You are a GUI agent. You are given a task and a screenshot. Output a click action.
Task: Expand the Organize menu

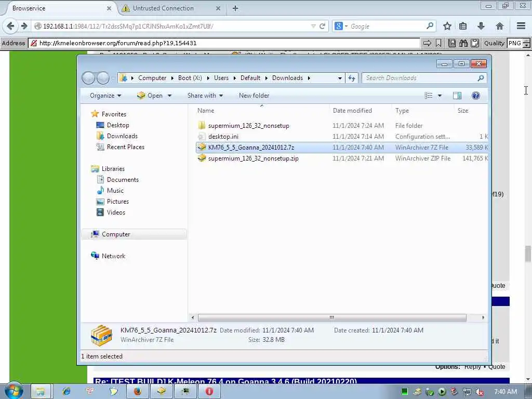tap(105, 96)
